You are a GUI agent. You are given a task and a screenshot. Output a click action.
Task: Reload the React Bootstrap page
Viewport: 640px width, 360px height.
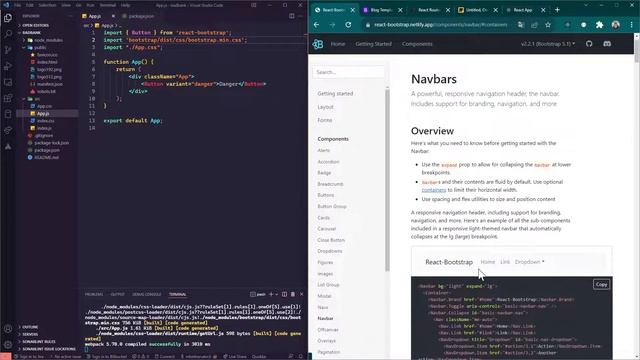(348, 25)
